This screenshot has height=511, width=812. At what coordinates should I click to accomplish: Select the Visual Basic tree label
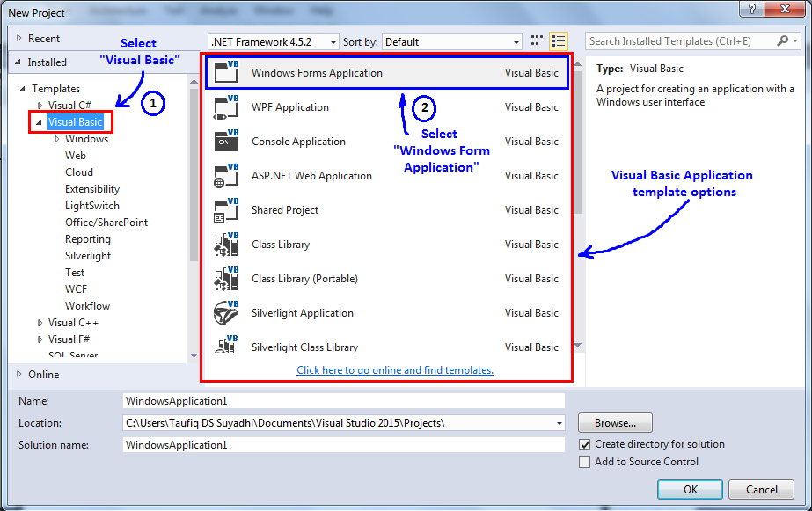(75, 122)
